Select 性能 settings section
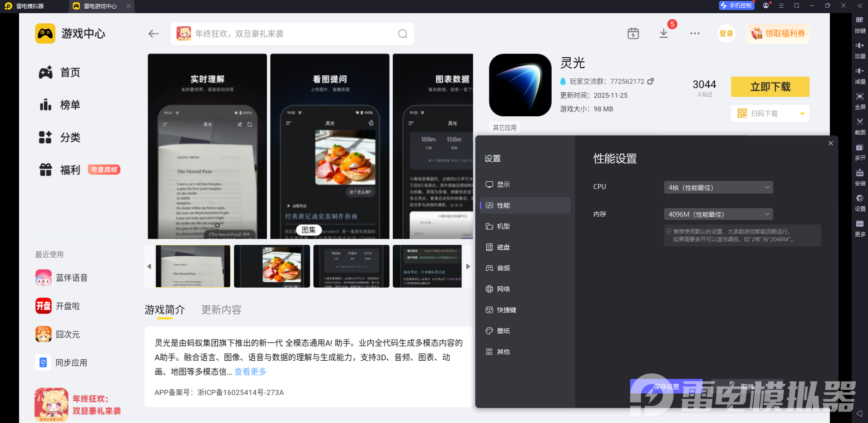Image resolution: width=868 pixels, height=423 pixels. pyautogui.click(x=525, y=205)
